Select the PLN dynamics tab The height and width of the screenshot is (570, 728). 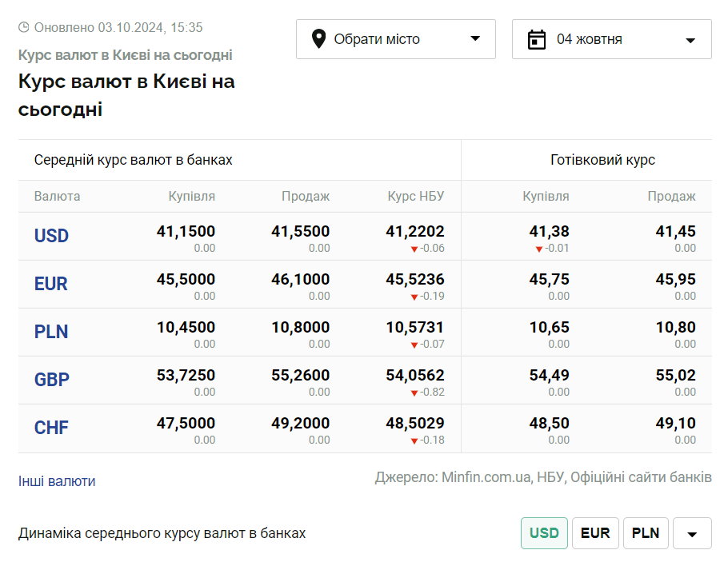tap(646, 533)
